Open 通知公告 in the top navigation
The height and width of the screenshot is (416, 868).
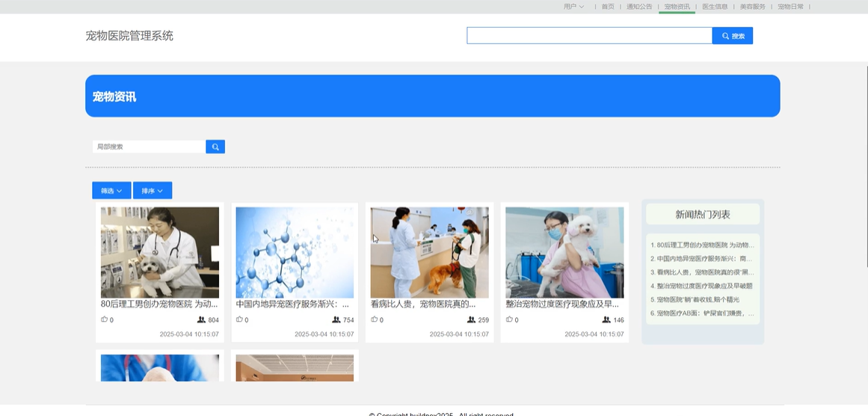coord(639,7)
